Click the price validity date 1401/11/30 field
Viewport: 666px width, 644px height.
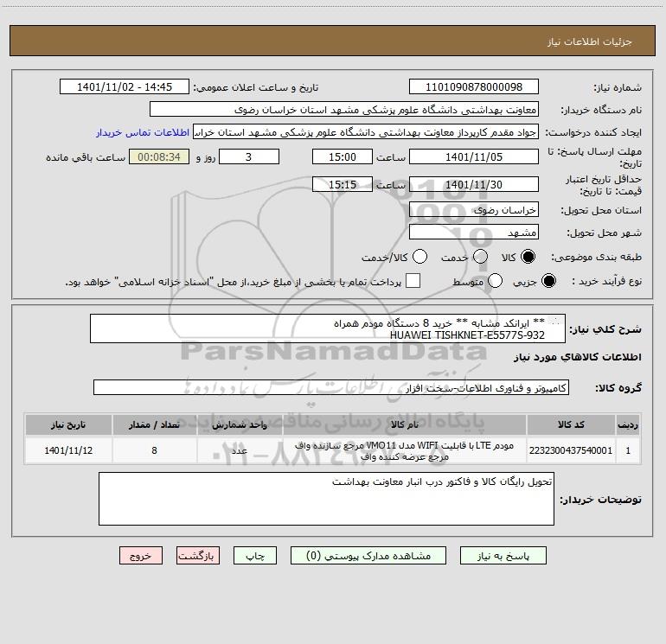[474, 184]
